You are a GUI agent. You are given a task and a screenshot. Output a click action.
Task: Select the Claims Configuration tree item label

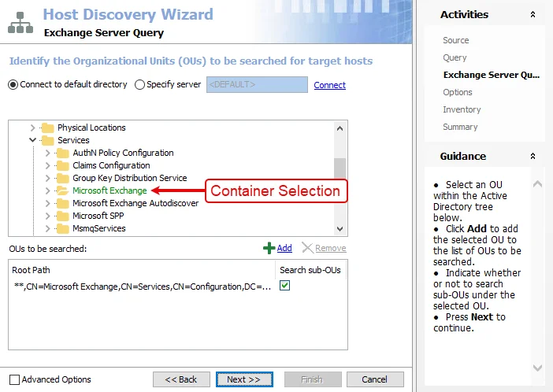(x=111, y=165)
